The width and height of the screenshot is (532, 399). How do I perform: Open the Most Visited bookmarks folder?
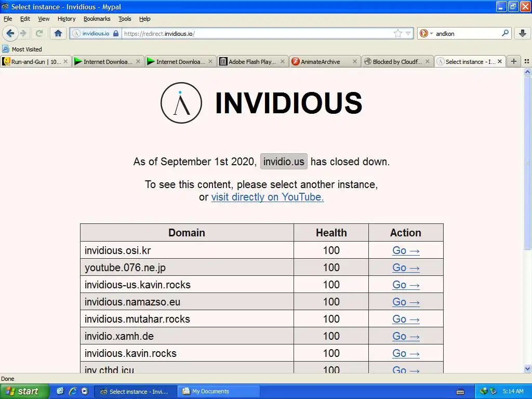click(22, 49)
